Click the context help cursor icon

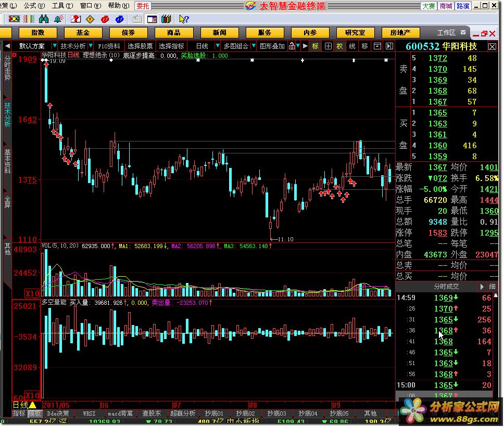[x=184, y=19]
